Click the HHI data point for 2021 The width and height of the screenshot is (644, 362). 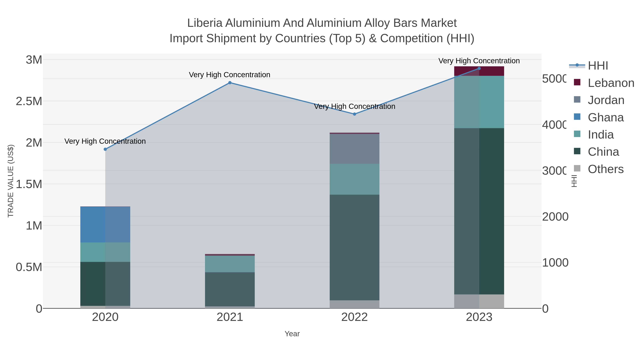230,83
